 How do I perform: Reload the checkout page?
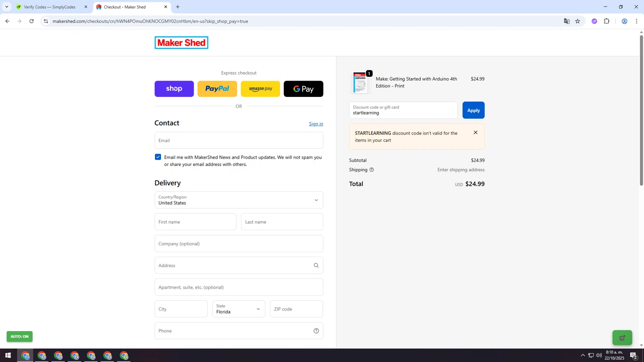click(31, 21)
